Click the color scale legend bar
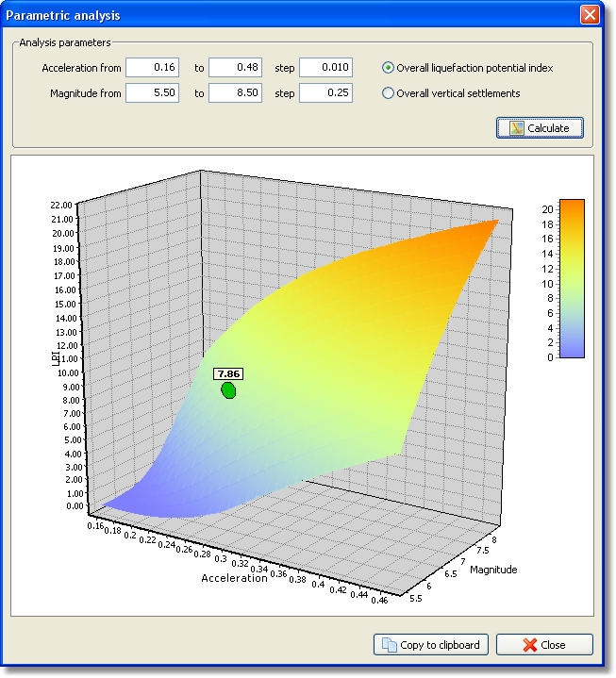Screen dimensions: 616x678 pos(572,278)
